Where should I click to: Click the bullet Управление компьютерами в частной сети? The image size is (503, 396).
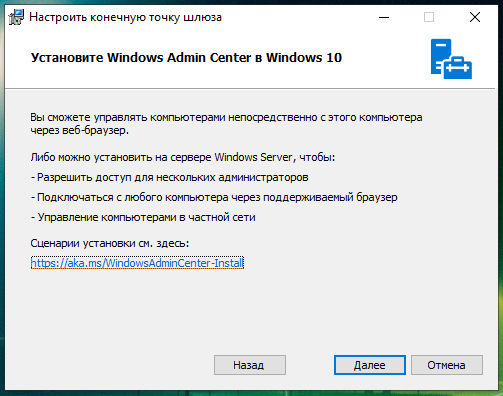point(143,217)
